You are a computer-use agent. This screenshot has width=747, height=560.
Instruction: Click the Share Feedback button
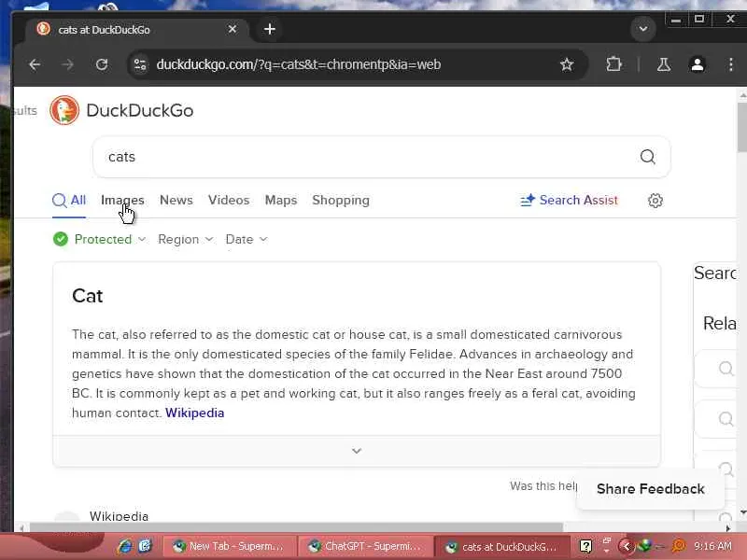click(x=650, y=489)
